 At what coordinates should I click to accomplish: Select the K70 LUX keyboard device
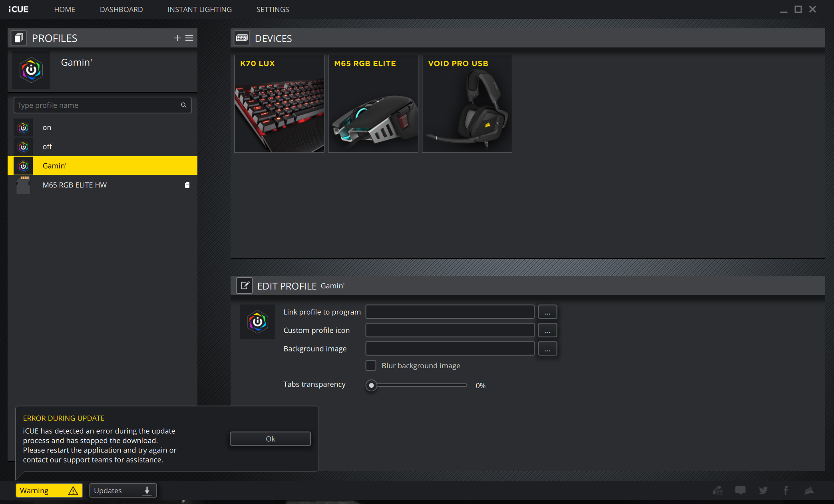(279, 103)
